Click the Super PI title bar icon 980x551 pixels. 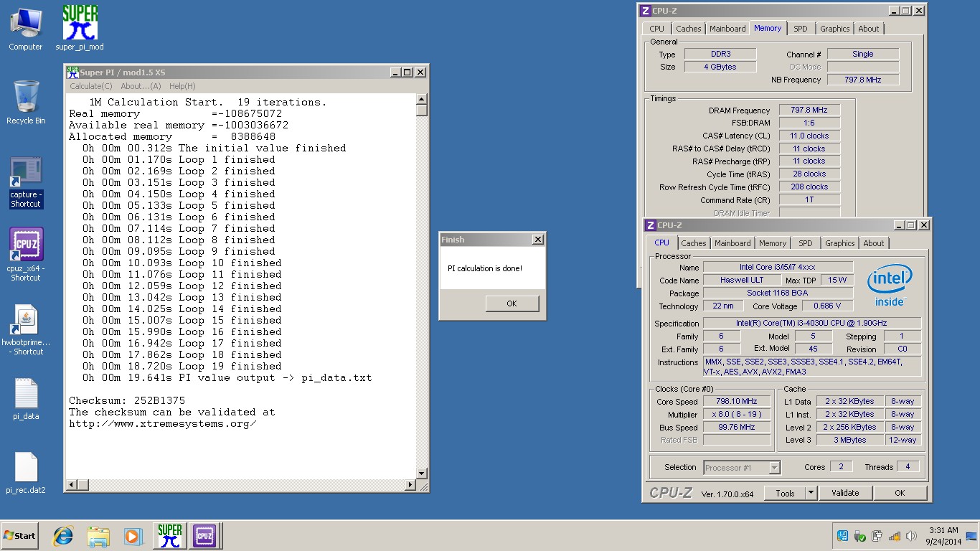click(x=72, y=72)
